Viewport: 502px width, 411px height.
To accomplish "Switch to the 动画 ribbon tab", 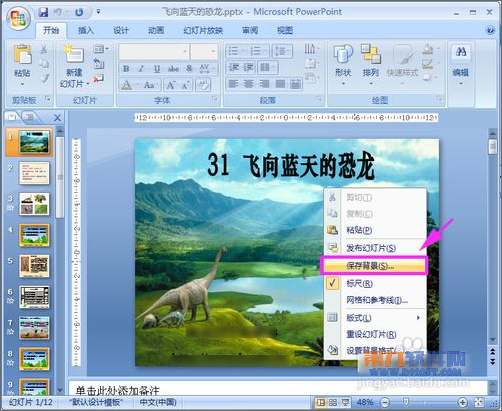I will (x=156, y=31).
